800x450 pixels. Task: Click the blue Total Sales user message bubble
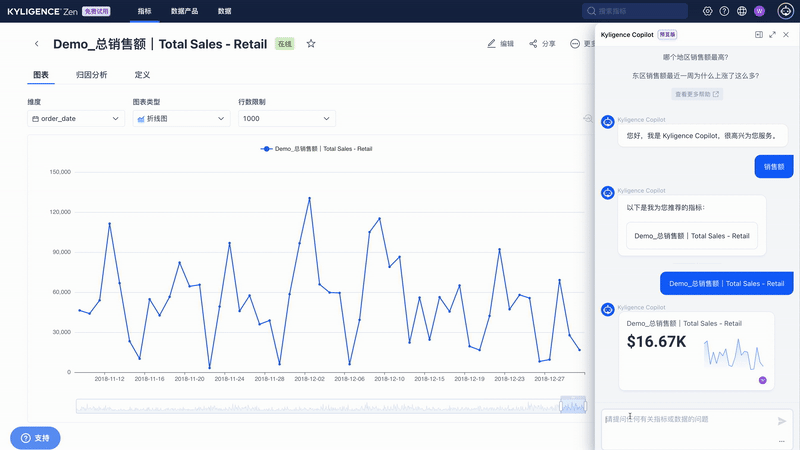point(727,284)
